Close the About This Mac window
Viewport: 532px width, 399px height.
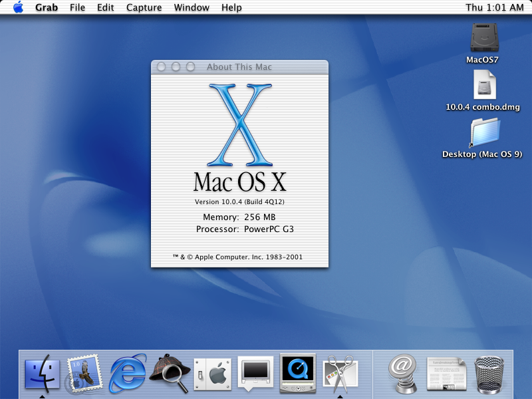click(161, 67)
